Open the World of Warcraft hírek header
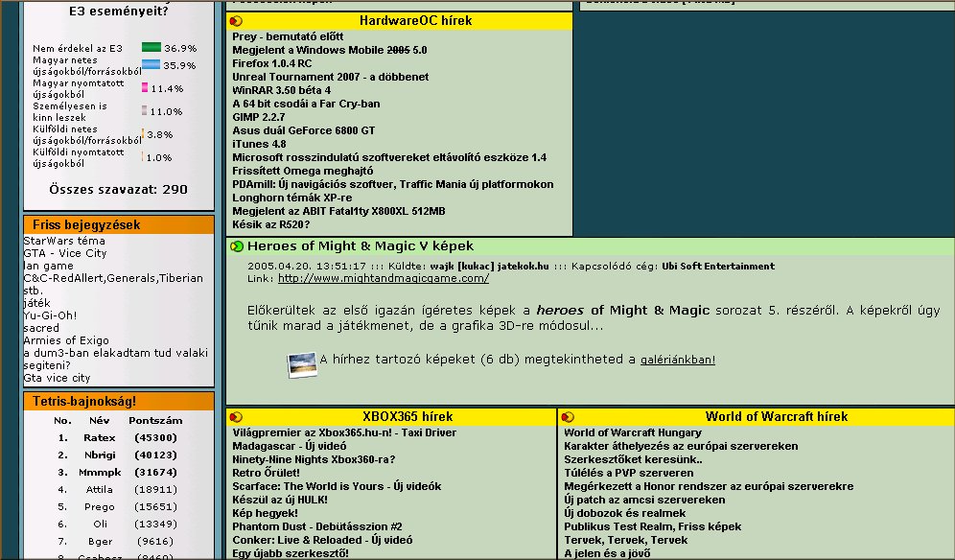 [x=776, y=417]
